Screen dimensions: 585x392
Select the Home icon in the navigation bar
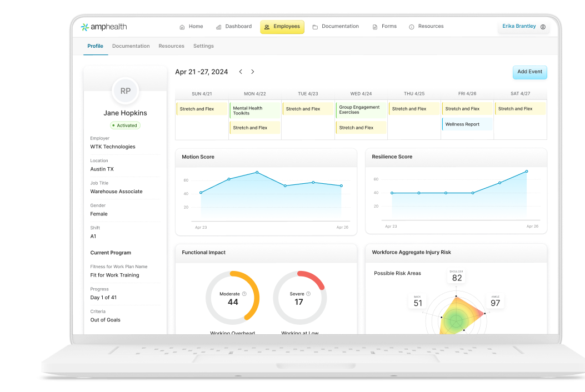pos(182,26)
